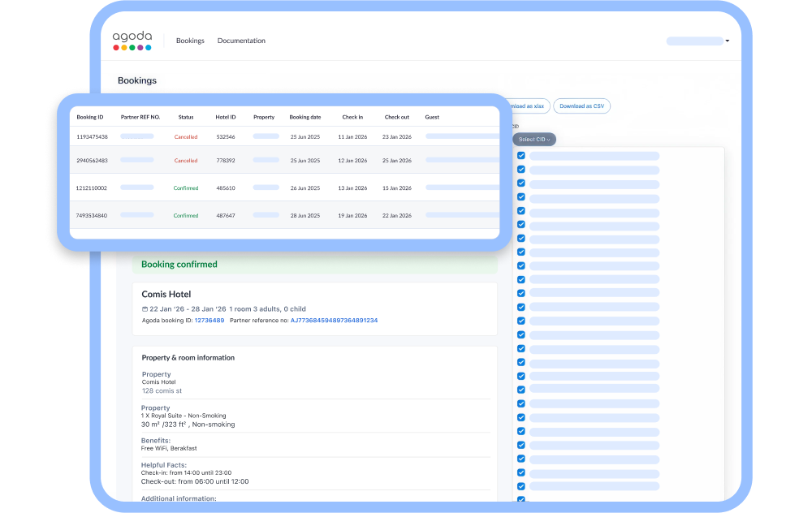Select booking ID 1212110002

tap(92, 188)
